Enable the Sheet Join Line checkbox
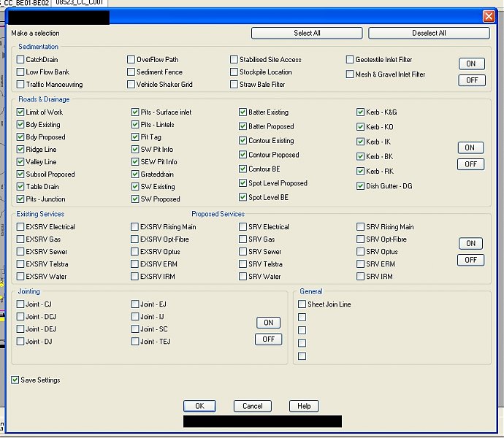 click(302, 304)
